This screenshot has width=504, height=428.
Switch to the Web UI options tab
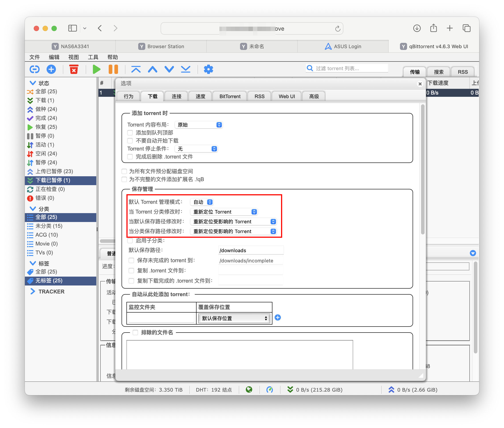(x=287, y=96)
